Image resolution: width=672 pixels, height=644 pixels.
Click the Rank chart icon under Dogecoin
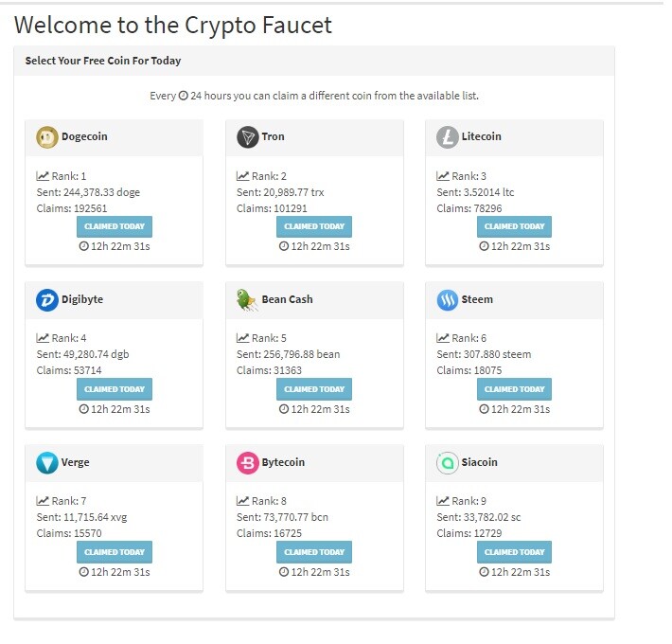[43, 176]
